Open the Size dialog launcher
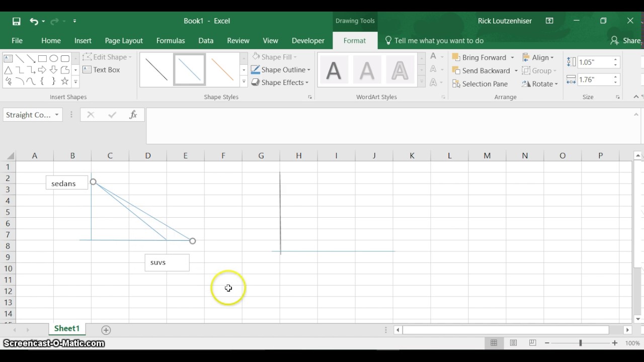 (x=617, y=97)
